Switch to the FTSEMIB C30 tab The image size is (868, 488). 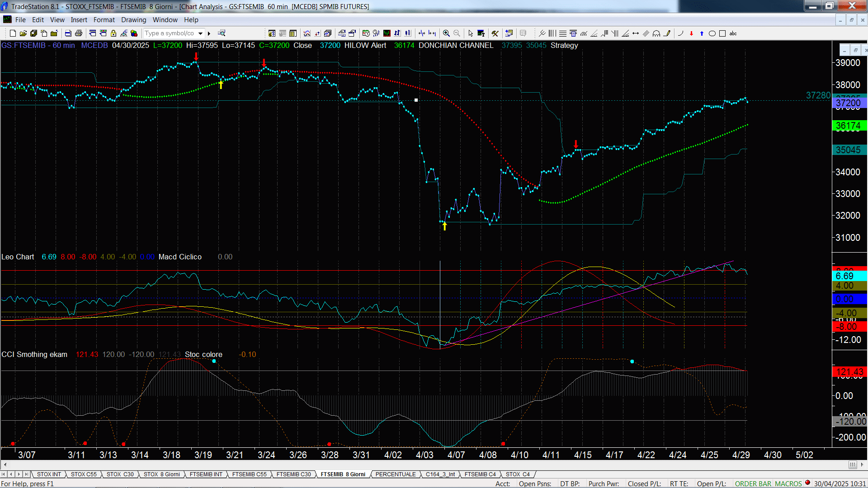(293, 474)
